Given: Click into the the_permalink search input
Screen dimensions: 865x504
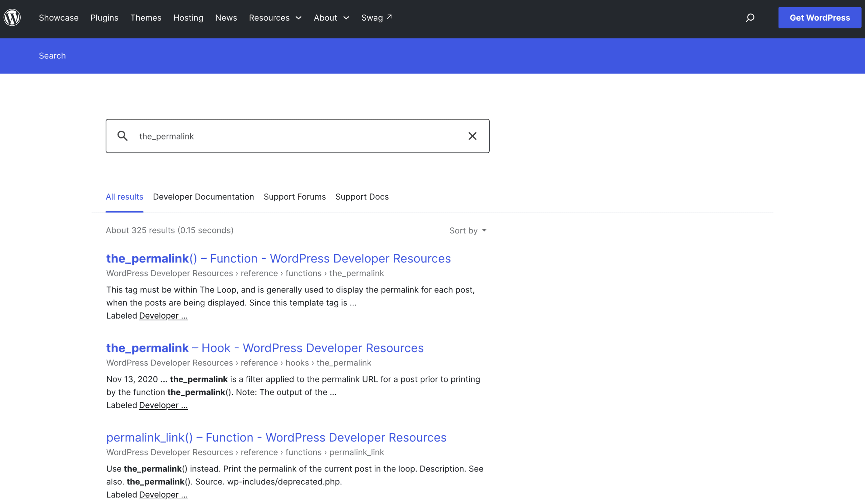Looking at the screenshot, I should tap(297, 136).
